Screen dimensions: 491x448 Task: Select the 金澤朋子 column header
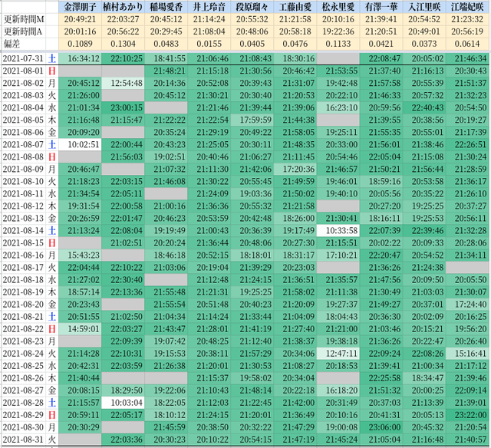coord(80,7)
